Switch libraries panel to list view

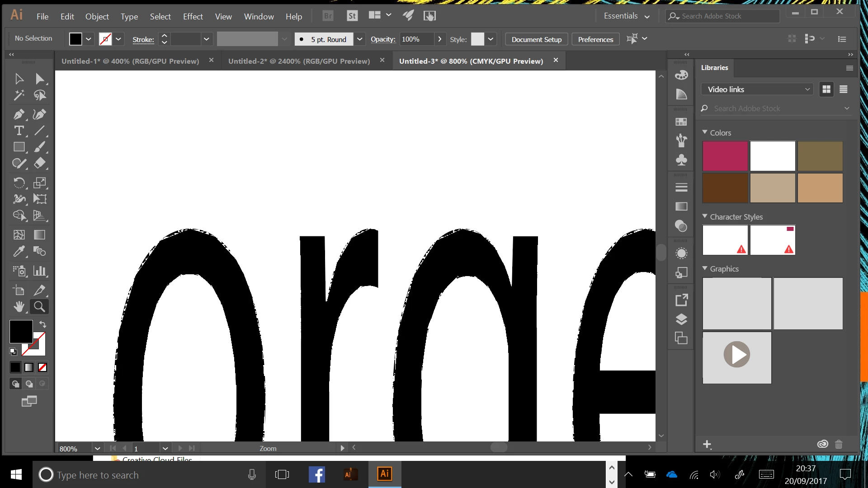843,89
